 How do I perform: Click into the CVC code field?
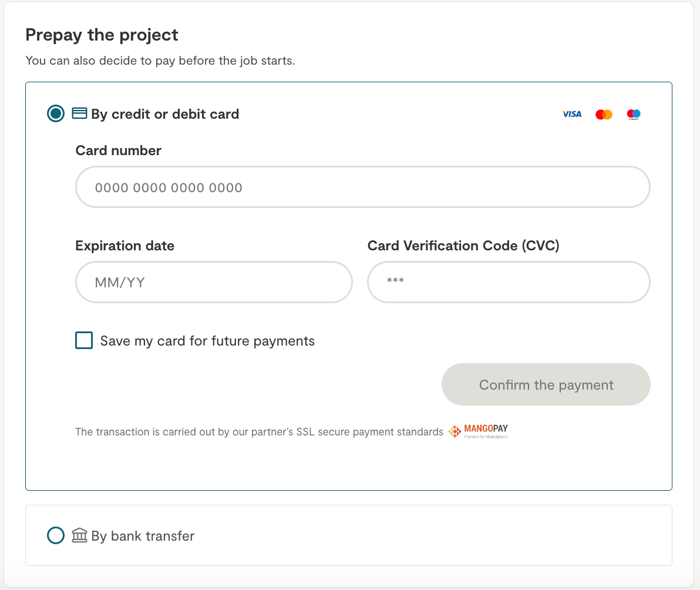point(508,283)
